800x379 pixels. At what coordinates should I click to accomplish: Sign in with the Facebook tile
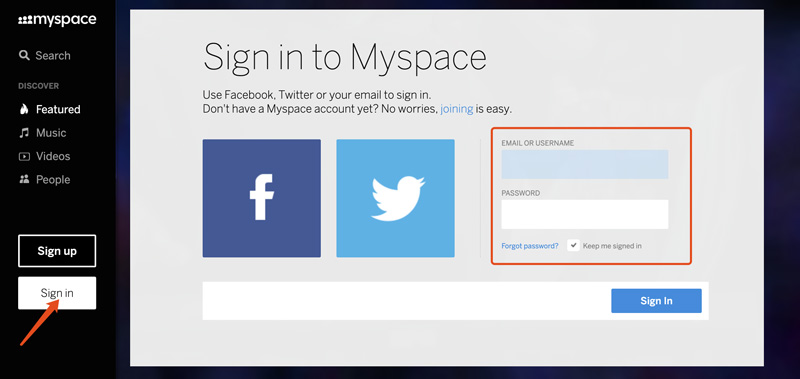click(262, 198)
